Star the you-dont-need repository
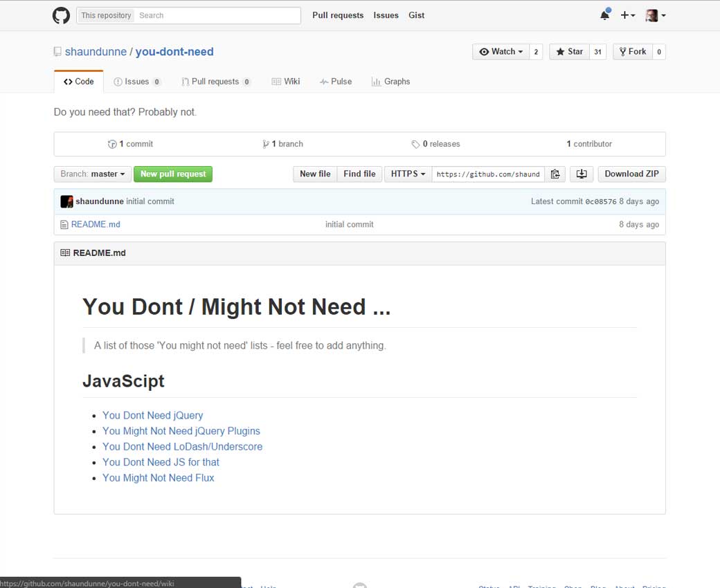The image size is (720, 588). pyautogui.click(x=568, y=52)
